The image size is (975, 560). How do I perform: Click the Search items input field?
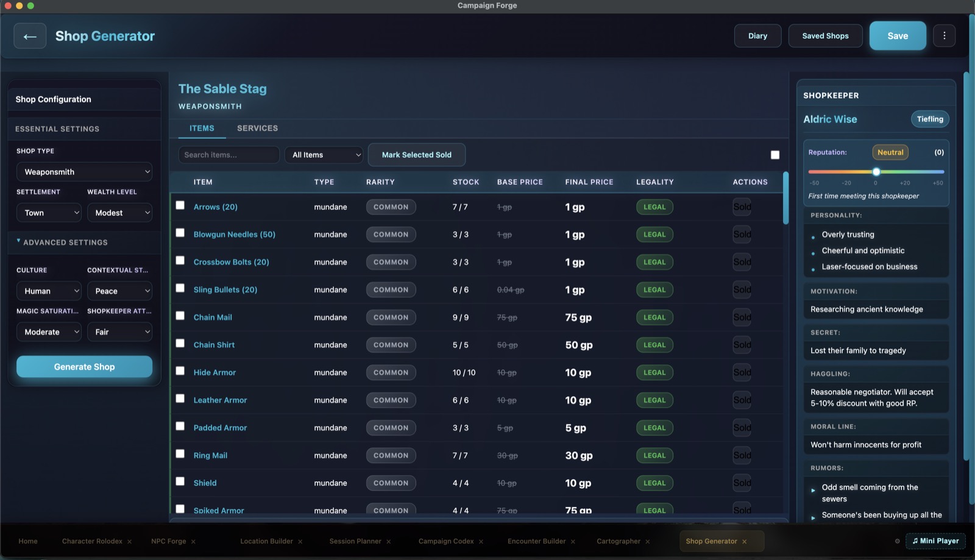[x=229, y=155]
